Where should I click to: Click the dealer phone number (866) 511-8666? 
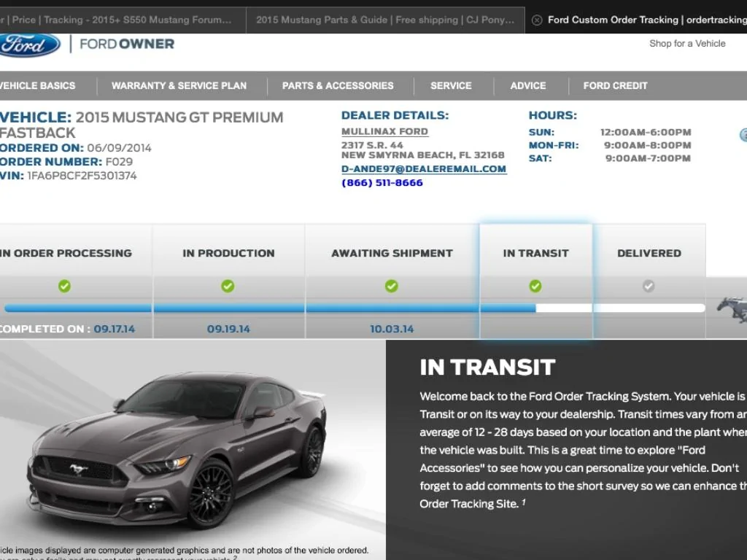pyautogui.click(x=382, y=183)
